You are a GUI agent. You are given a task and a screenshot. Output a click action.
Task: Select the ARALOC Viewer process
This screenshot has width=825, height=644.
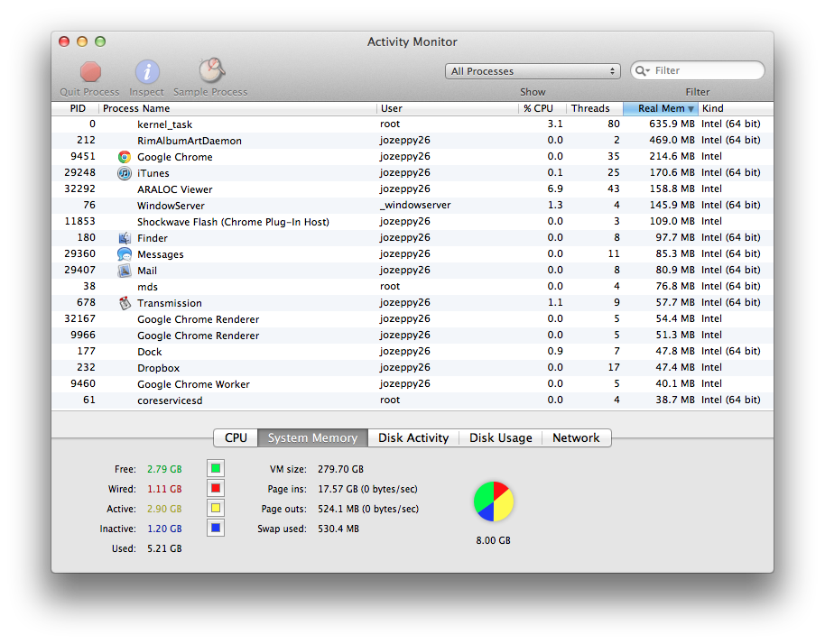pos(412,189)
